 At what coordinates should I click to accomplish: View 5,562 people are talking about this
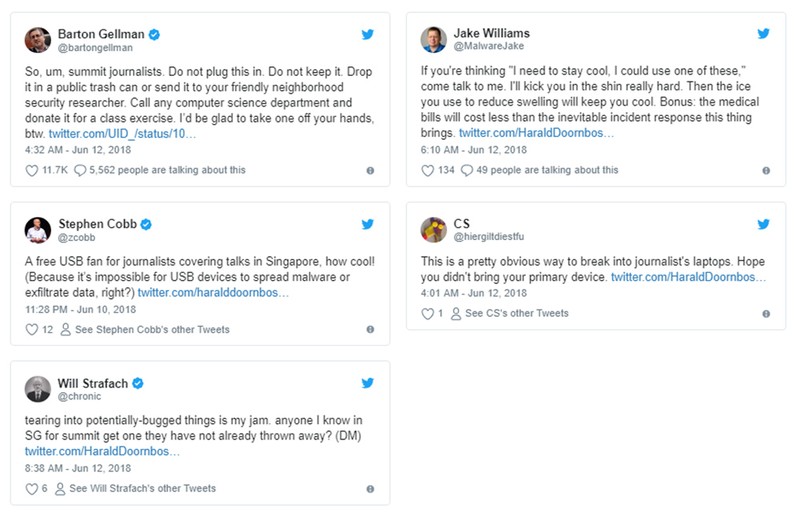point(158,171)
